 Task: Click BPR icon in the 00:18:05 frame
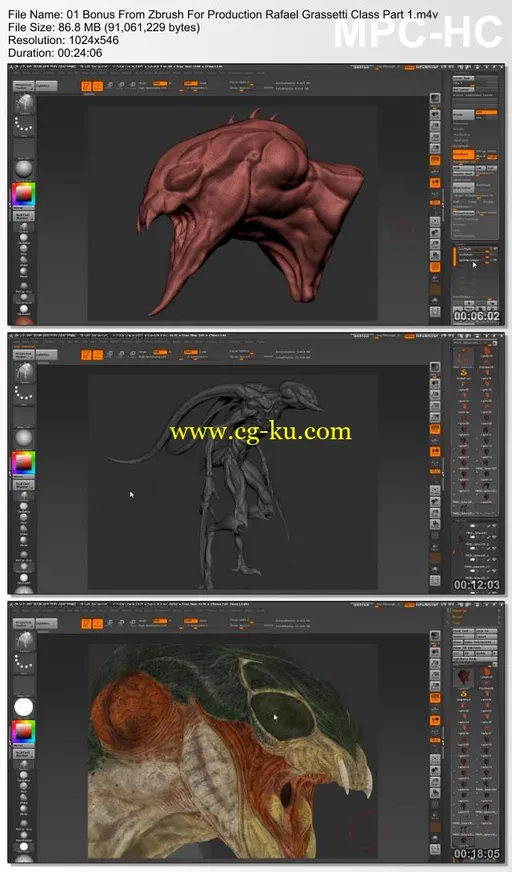pyautogui.click(x=435, y=637)
